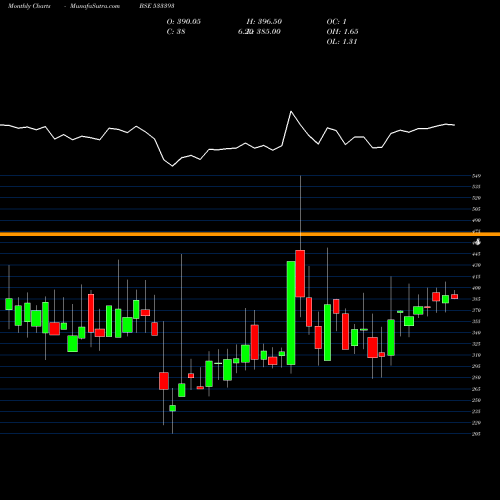Click the 310 price axis label
This screenshot has height=500, width=500.
476,355
